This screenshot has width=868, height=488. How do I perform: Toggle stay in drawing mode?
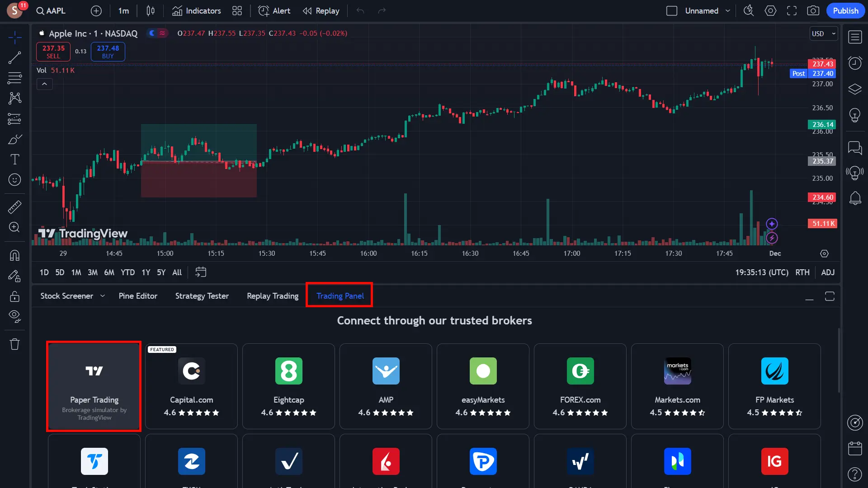(14, 276)
